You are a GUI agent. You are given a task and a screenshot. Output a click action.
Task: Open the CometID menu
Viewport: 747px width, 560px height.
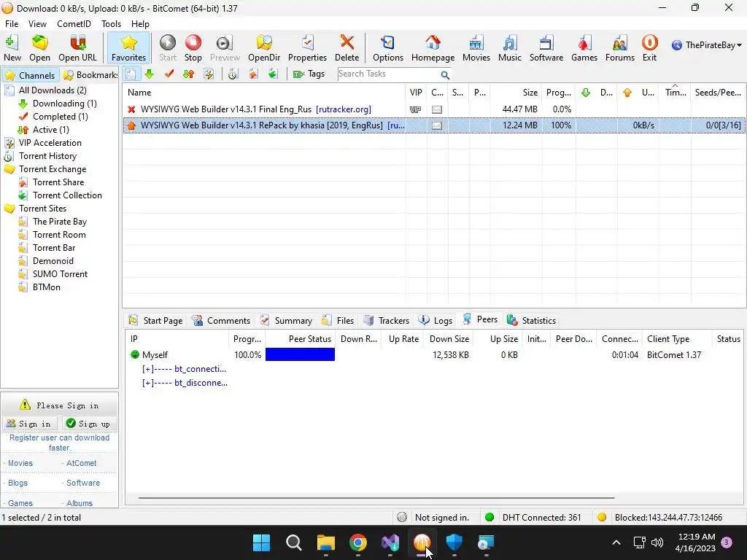coord(74,24)
